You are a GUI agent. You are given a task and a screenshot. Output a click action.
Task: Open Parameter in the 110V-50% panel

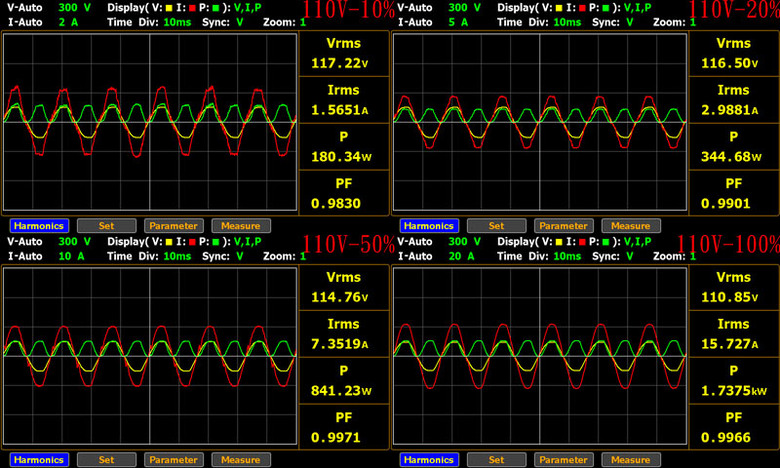(174, 460)
